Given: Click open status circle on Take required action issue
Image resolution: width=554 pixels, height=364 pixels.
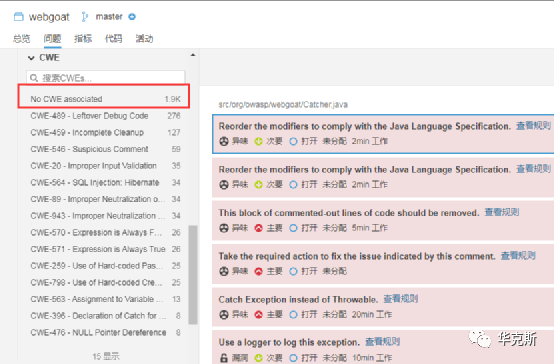Looking at the screenshot, I should [293, 271].
